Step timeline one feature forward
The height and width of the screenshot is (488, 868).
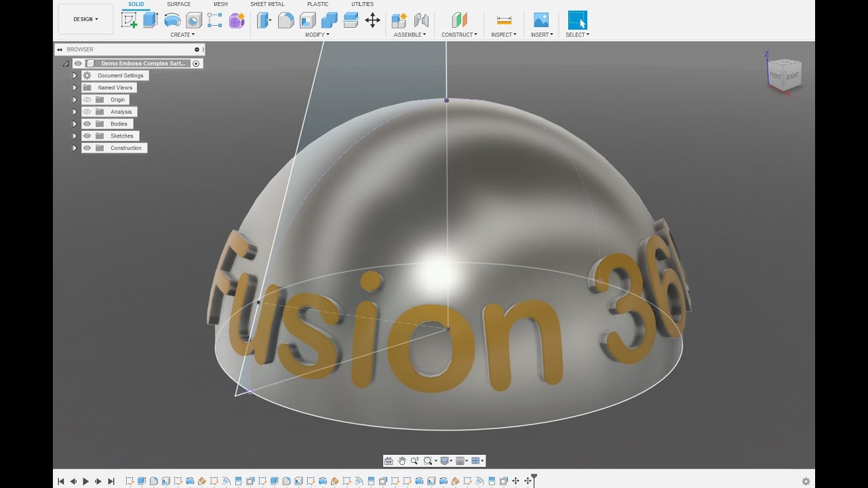tap(98, 481)
